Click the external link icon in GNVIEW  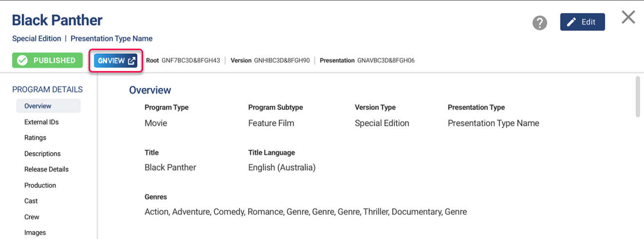click(x=132, y=61)
